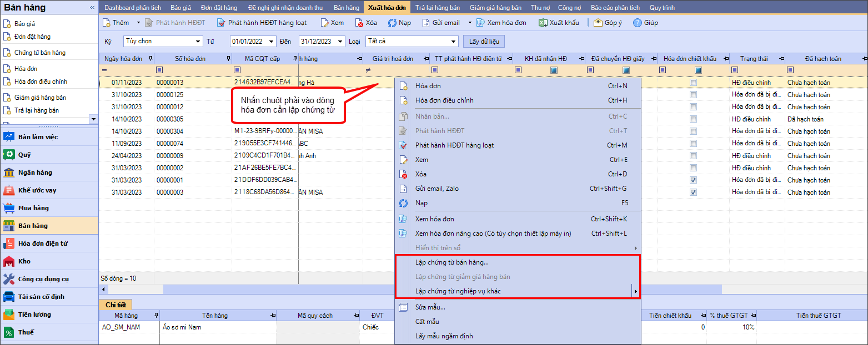Click Phát hành HĐĐT hàng loạt toolbar icon
Viewport: 868px width, 345px height.
[221, 23]
